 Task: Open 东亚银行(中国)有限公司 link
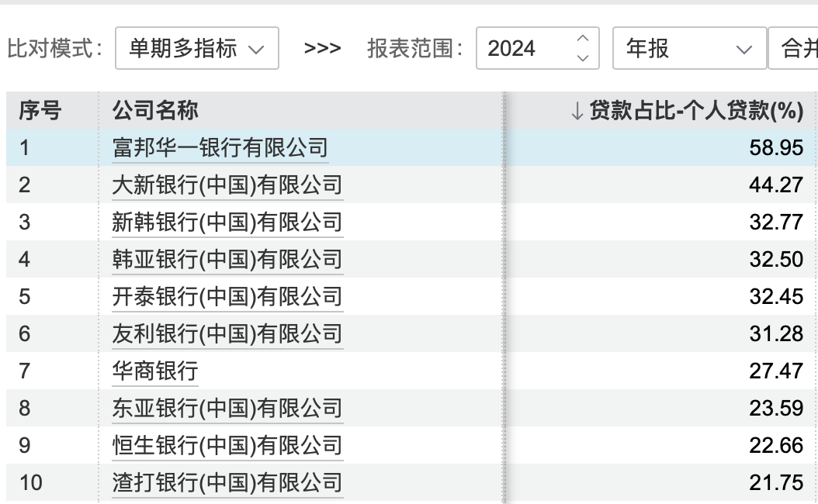point(227,409)
